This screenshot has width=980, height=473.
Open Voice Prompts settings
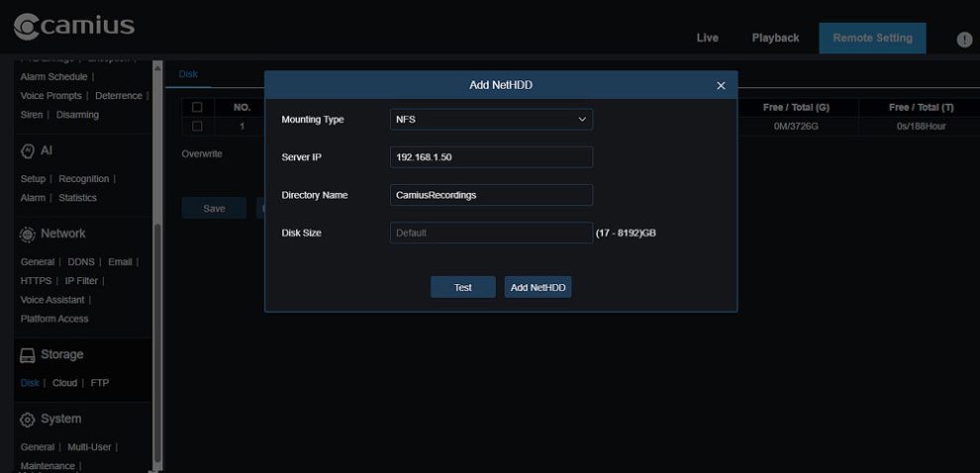(50, 96)
